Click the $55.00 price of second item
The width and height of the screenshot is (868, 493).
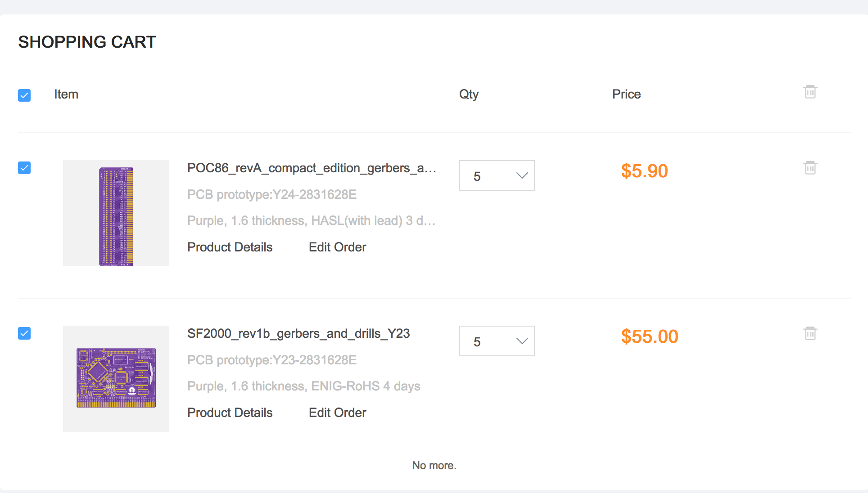point(649,336)
